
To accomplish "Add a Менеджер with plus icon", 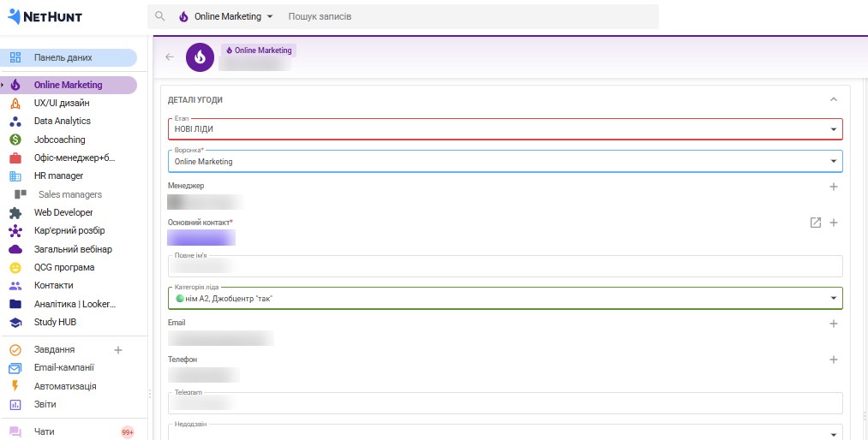I will click(x=834, y=187).
